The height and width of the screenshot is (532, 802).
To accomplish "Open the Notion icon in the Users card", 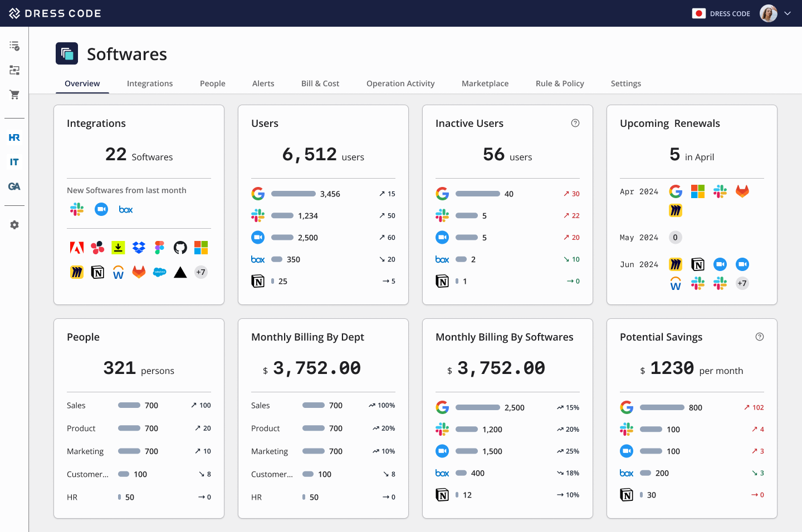I will 258,281.
